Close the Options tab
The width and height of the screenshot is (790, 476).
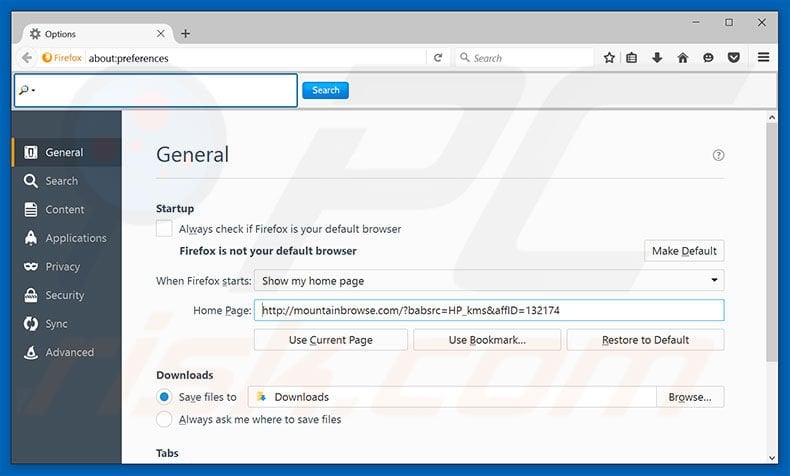[x=161, y=34]
